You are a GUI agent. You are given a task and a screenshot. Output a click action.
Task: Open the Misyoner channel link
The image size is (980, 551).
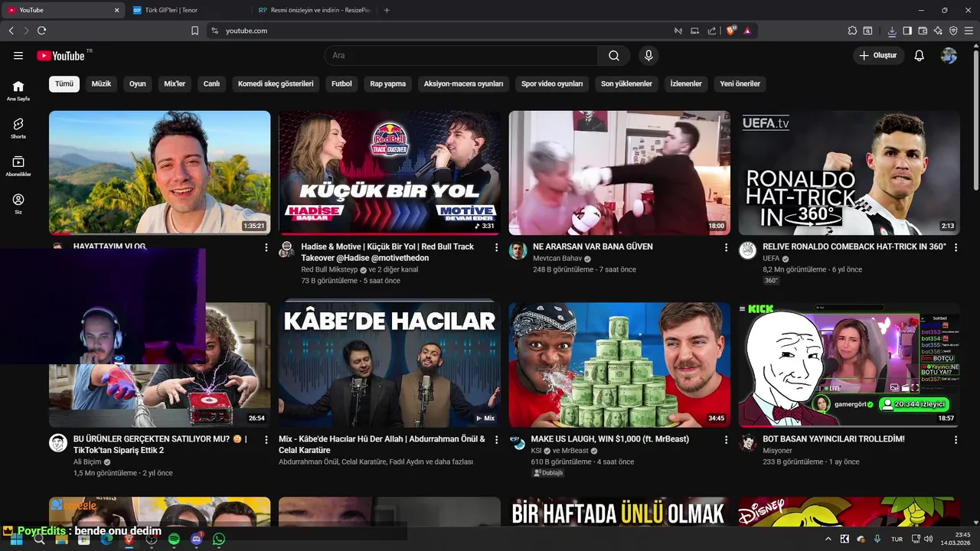pos(777,451)
